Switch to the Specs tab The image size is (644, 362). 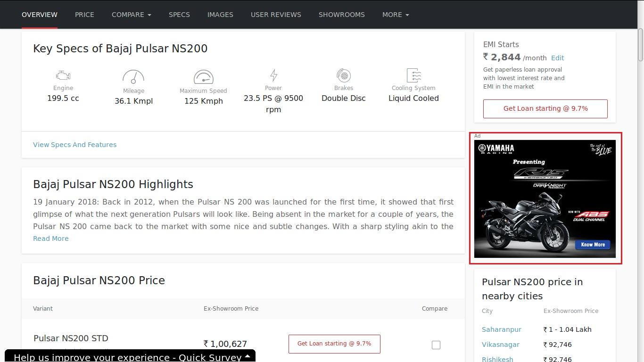(x=179, y=15)
